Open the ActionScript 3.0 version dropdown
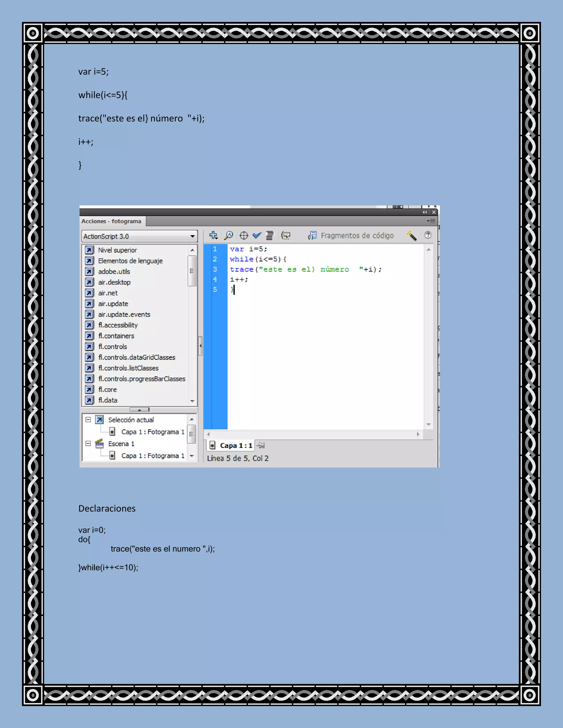This screenshot has width=563, height=728. pyautogui.click(x=192, y=236)
